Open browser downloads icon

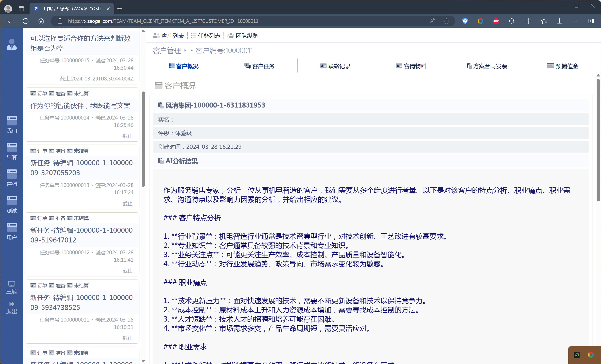[560, 21]
